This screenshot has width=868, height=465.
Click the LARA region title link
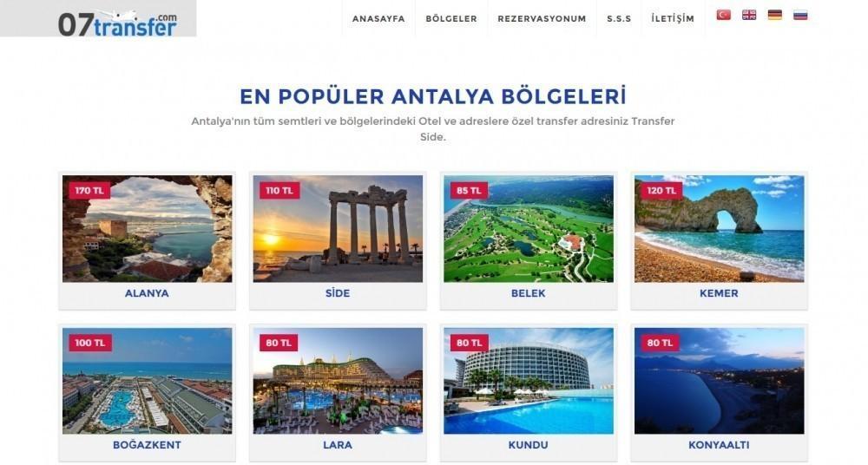(338, 445)
